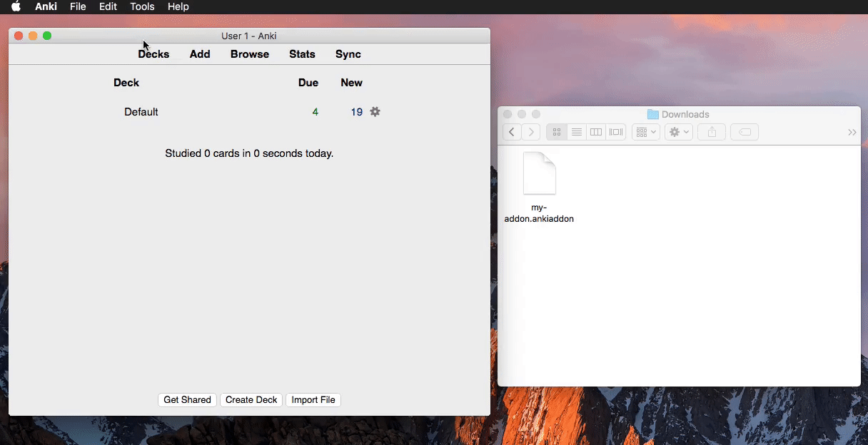Open the Default deck
This screenshot has height=445, width=868.
pos(141,112)
